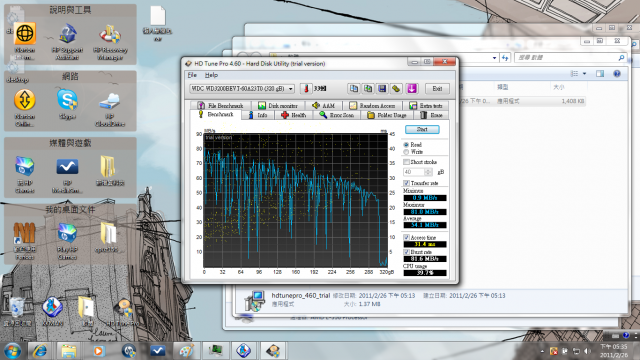Switch to the Random Access tab
This screenshot has height=360, width=640.
point(372,105)
